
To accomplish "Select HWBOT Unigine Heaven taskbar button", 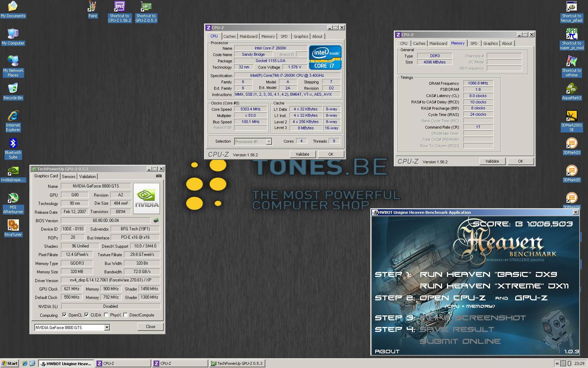I will [x=66, y=363].
